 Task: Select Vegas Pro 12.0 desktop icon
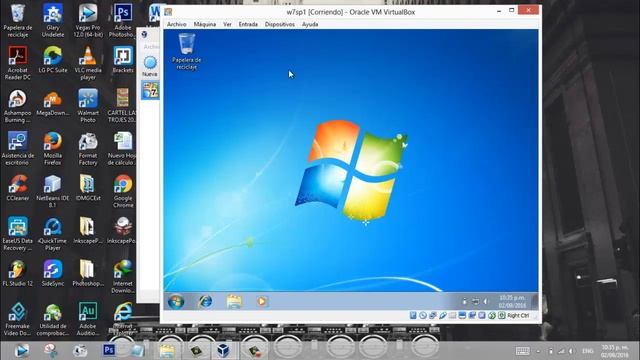click(x=88, y=20)
